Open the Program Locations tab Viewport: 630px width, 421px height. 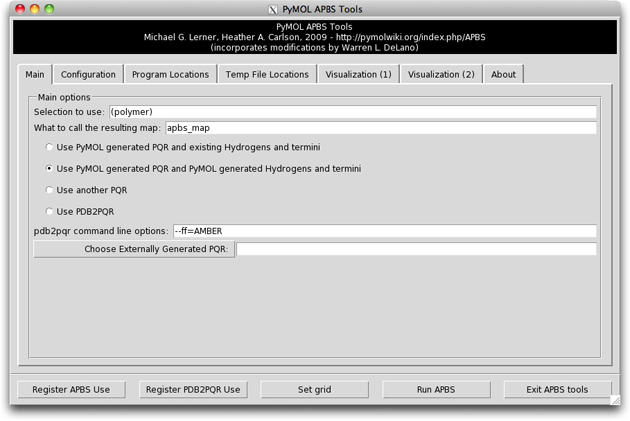170,74
